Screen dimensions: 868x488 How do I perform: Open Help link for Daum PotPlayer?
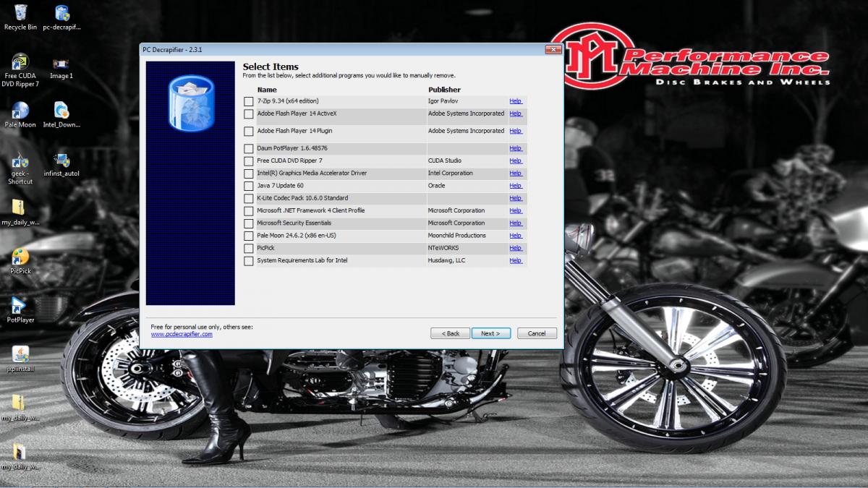[x=515, y=148]
